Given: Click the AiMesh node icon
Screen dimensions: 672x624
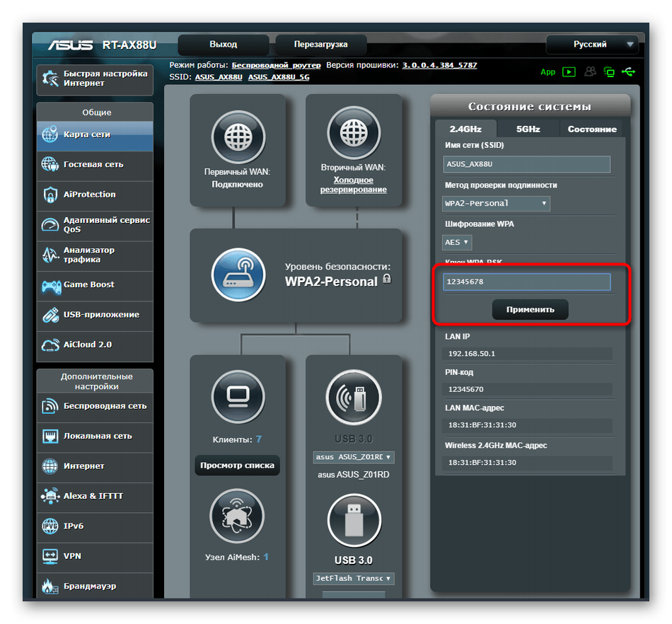Looking at the screenshot, I should 238,517.
